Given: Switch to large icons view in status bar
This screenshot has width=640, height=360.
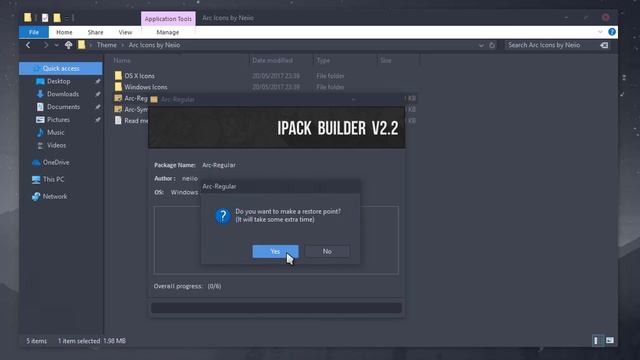Looking at the screenshot, I should coord(609,340).
